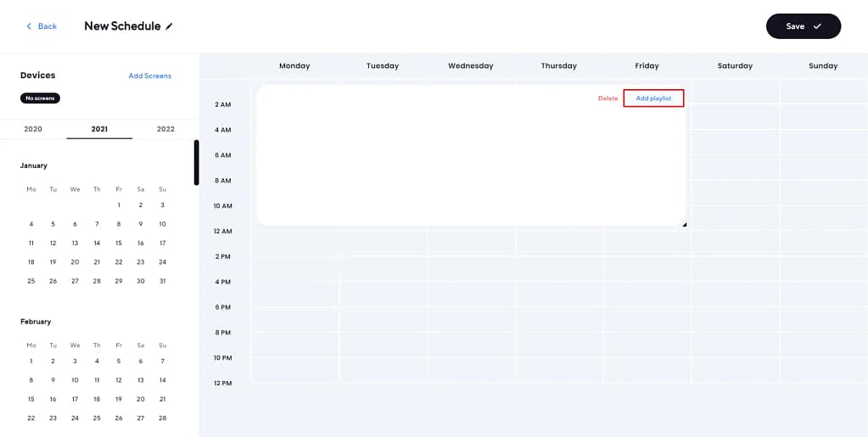Screen dimensions: 868x437
Task: Pick January 31 on the calendar
Action: pos(162,281)
